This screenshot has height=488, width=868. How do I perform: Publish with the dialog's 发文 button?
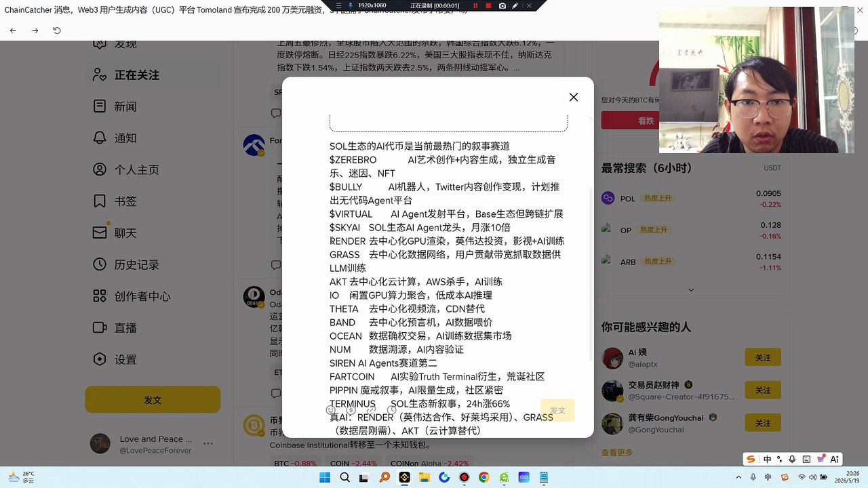pyautogui.click(x=557, y=410)
